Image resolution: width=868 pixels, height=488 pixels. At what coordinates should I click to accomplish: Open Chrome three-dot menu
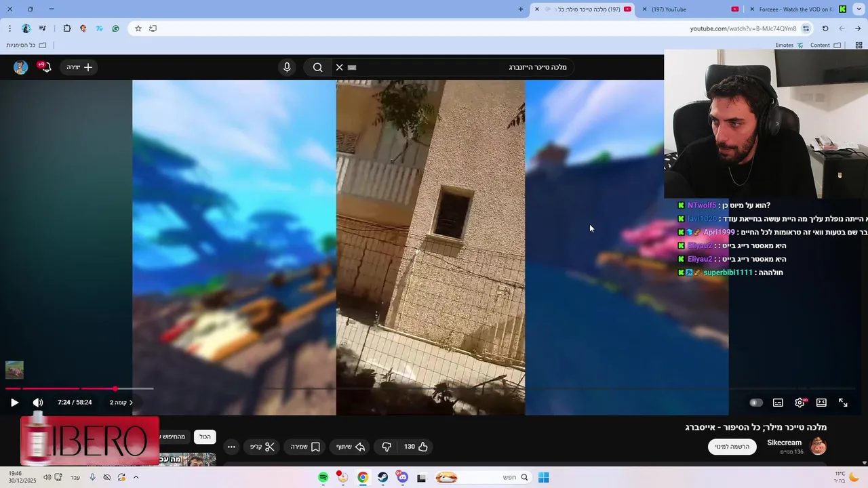9,28
